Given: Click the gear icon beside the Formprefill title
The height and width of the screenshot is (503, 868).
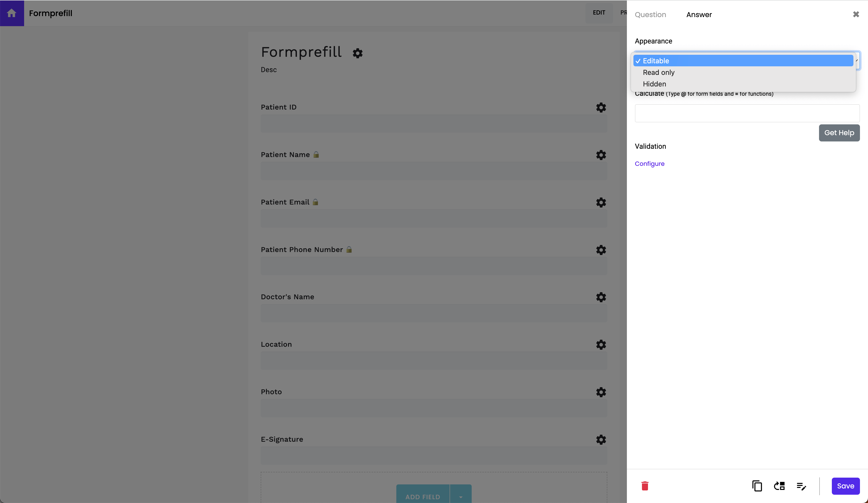Looking at the screenshot, I should pyautogui.click(x=358, y=53).
